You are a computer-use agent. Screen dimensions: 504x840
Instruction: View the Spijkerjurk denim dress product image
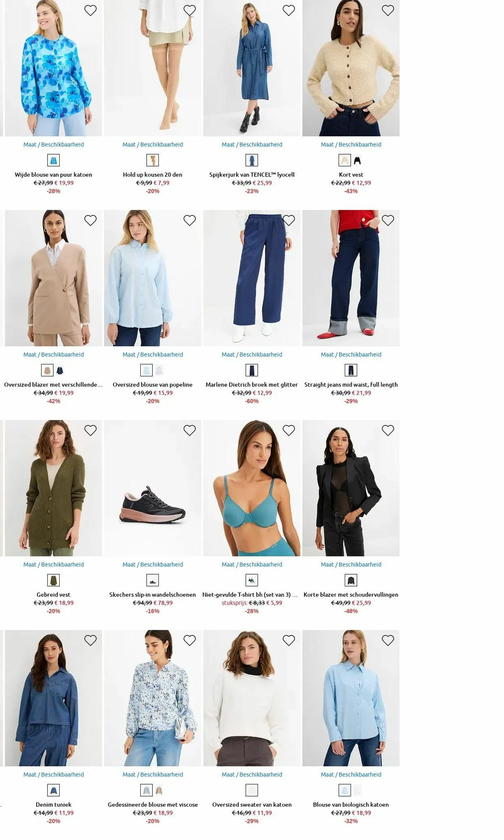[x=252, y=68]
